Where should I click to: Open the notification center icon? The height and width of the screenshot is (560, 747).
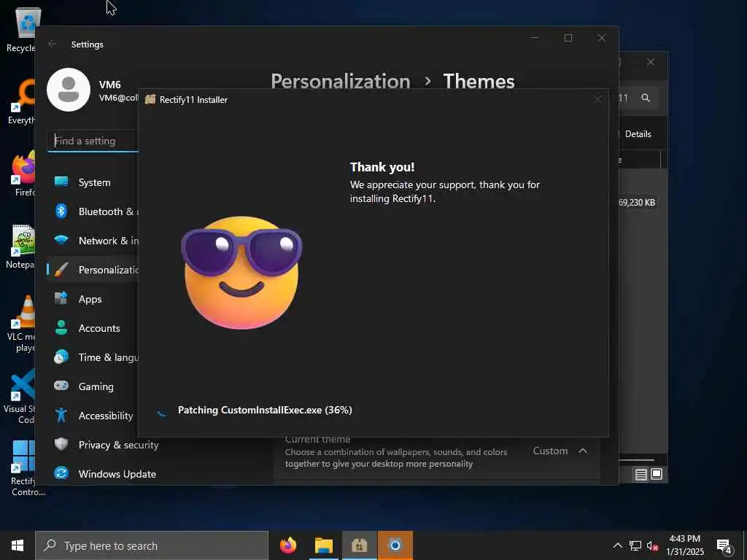724,547
